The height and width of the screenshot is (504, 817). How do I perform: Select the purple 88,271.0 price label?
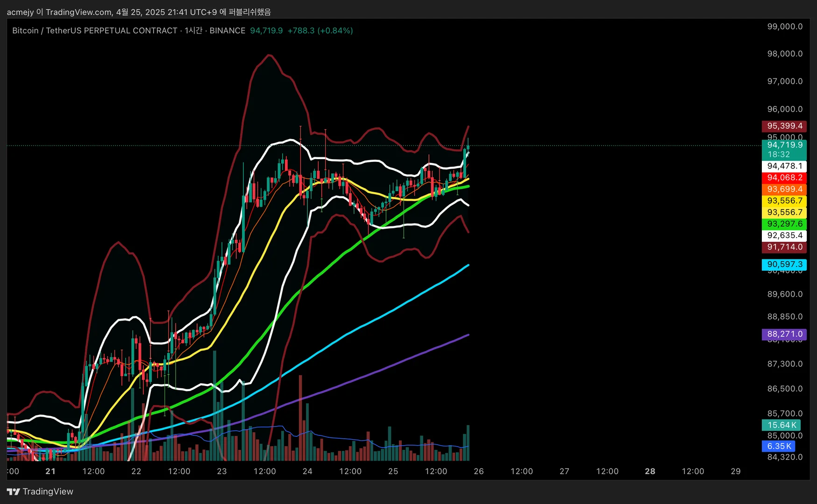(x=784, y=334)
